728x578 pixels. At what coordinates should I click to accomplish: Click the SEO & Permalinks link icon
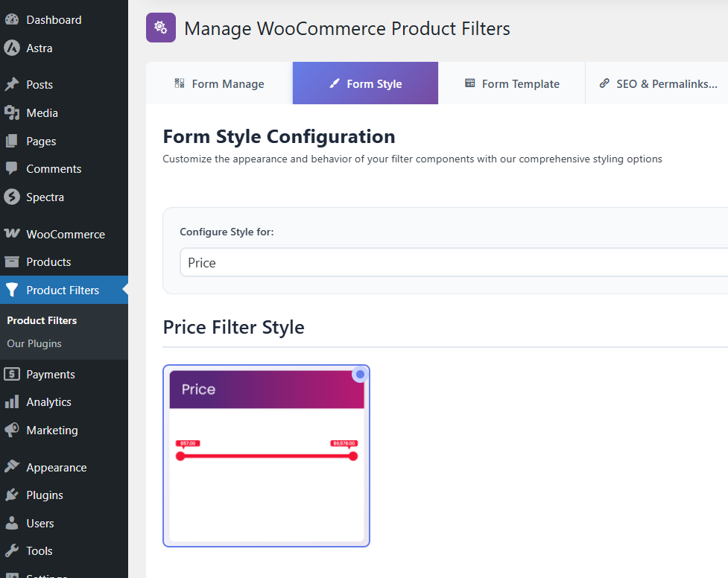(x=604, y=83)
